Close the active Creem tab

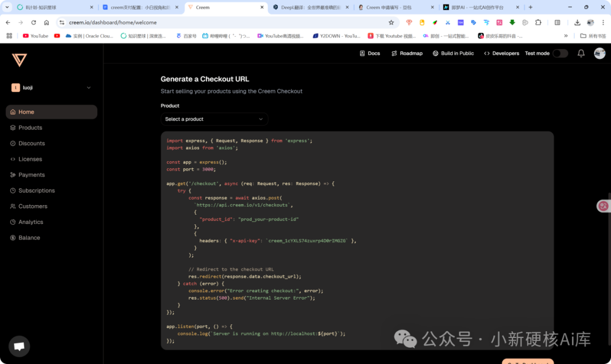click(262, 7)
